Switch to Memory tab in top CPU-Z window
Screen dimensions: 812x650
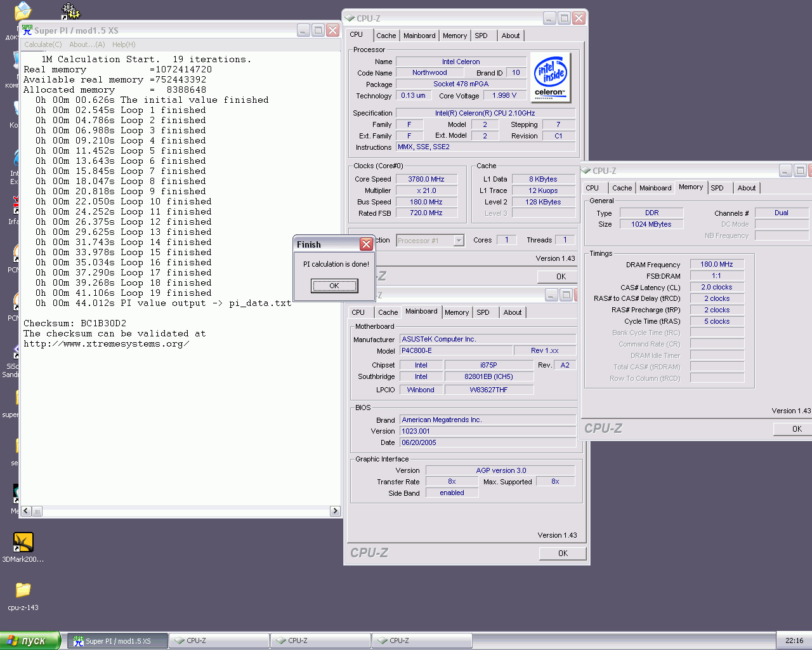tap(455, 36)
